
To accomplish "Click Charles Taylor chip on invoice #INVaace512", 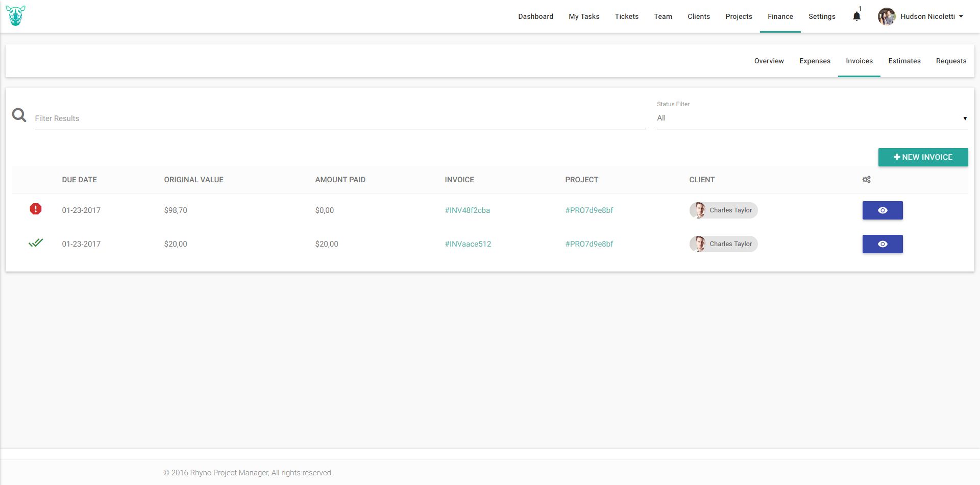I will coord(723,244).
